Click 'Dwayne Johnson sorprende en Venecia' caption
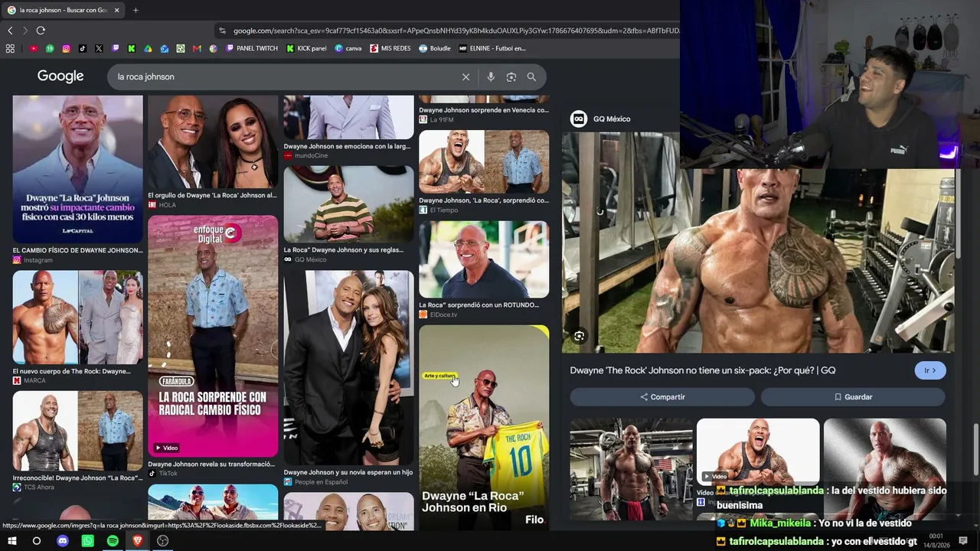This screenshot has width=980, height=551. tap(484, 110)
